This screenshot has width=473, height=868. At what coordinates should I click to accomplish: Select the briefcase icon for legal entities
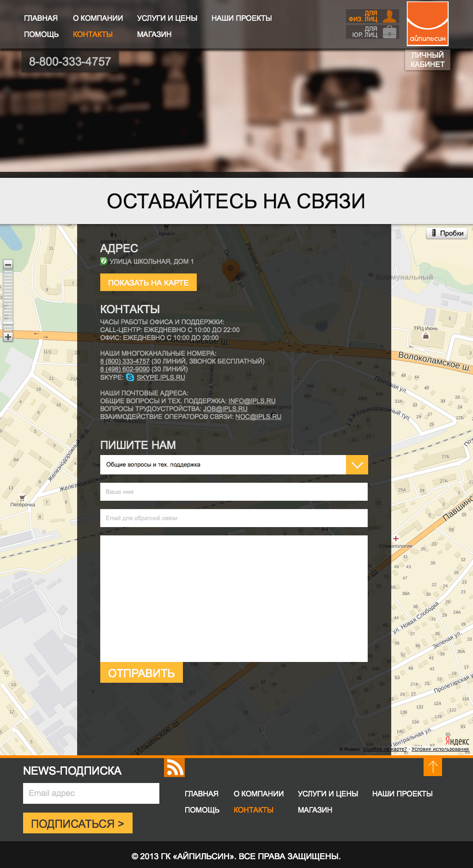tap(390, 32)
